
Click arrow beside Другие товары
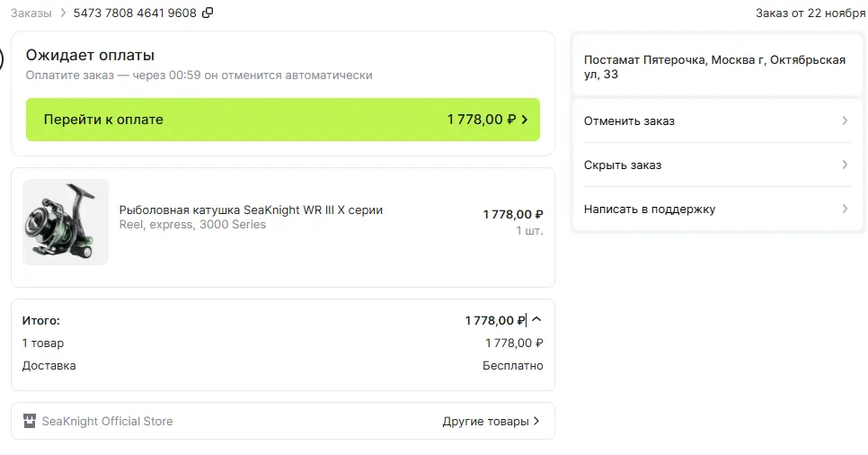[536, 421]
